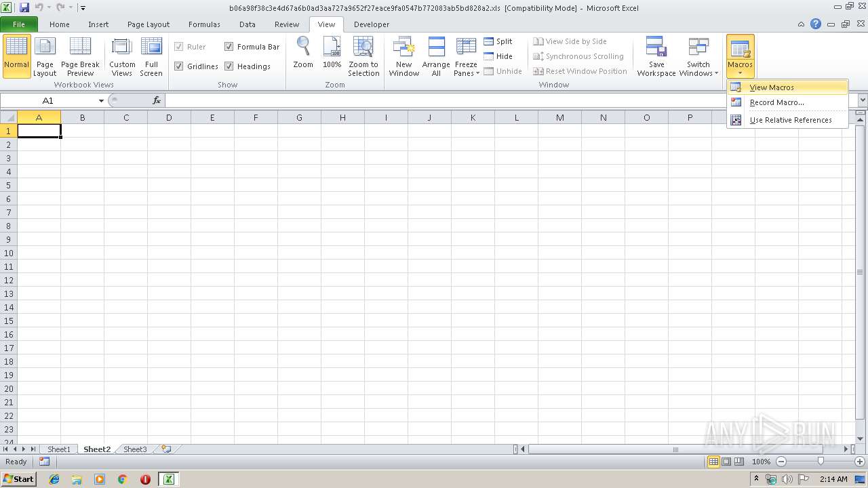
Task: Open Internet Explorer from taskbar
Action: click(54, 479)
